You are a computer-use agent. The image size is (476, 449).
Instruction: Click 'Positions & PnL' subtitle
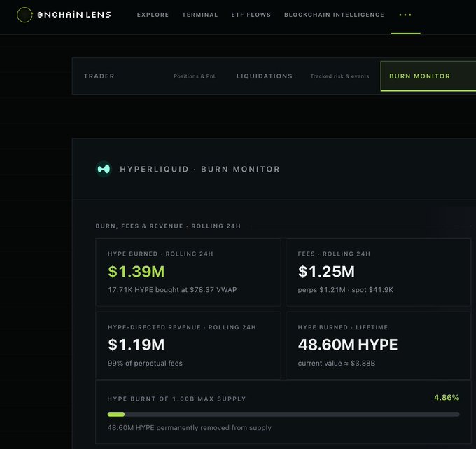point(195,76)
